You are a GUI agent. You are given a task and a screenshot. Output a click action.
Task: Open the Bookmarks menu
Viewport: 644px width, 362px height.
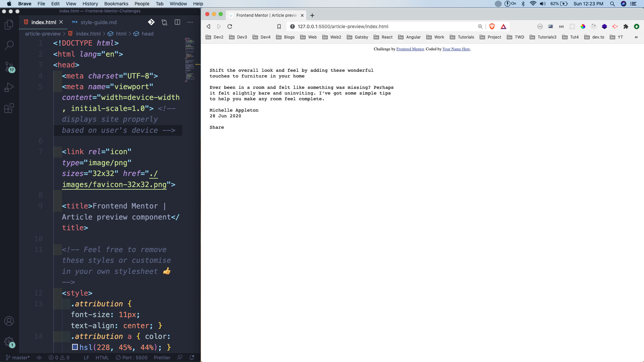tap(116, 4)
